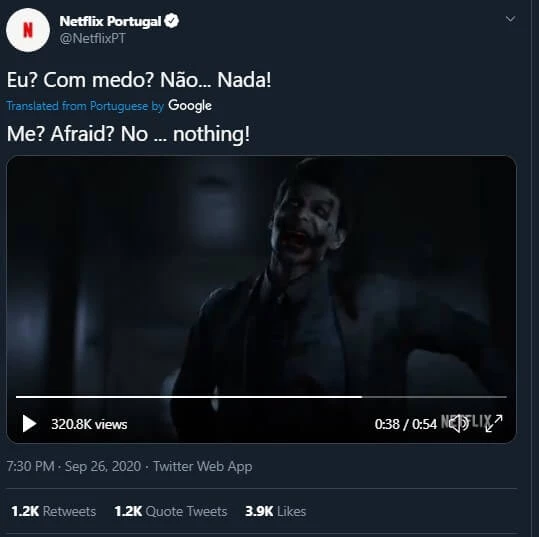539x537 pixels.
Task: Click the verified badge next to Netflix Portugal
Action: pyautogui.click(x=172, y=21)
